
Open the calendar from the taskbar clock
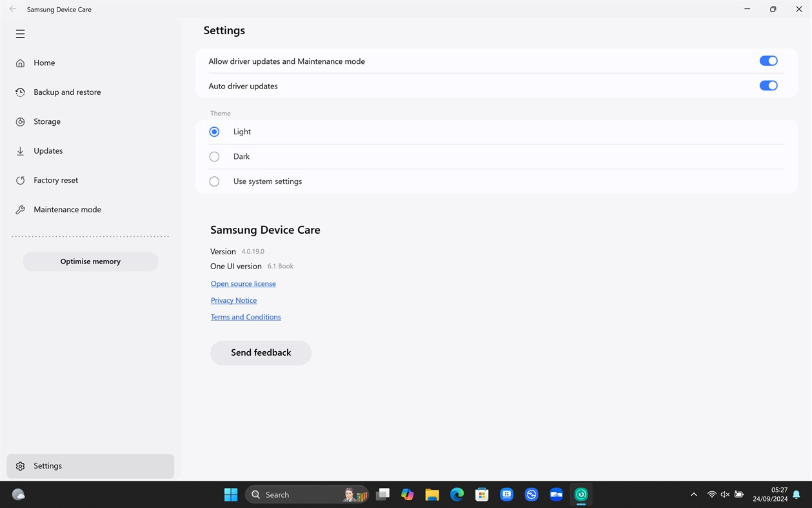click(x=769, y=494)
